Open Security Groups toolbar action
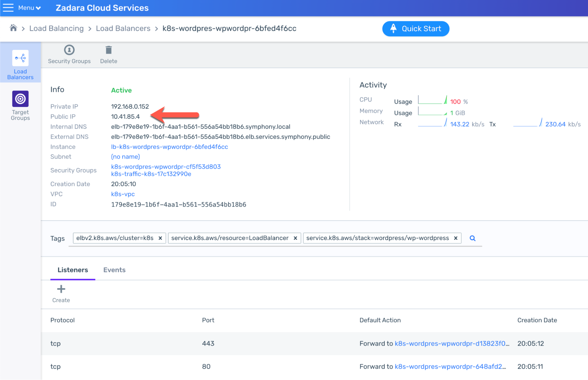Image resolution: width=588 pixels, height=380 pixels. [69, 54]
